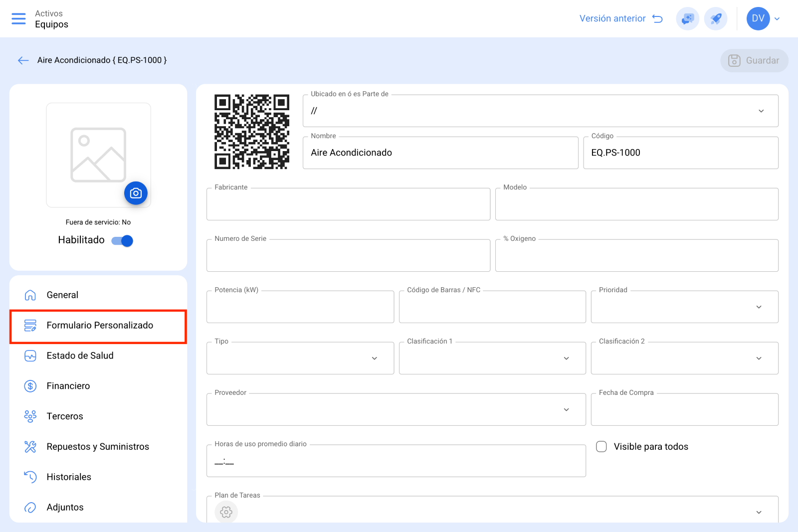This screenshot has height=532, width=798.
Task: Open the chat feedback icon in header
Action: [x=687, y=19]
